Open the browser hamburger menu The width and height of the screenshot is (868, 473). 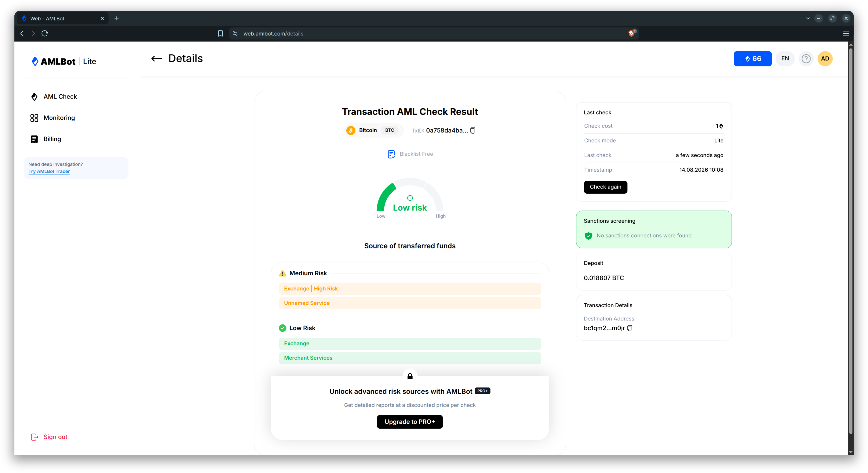[846, 33]
